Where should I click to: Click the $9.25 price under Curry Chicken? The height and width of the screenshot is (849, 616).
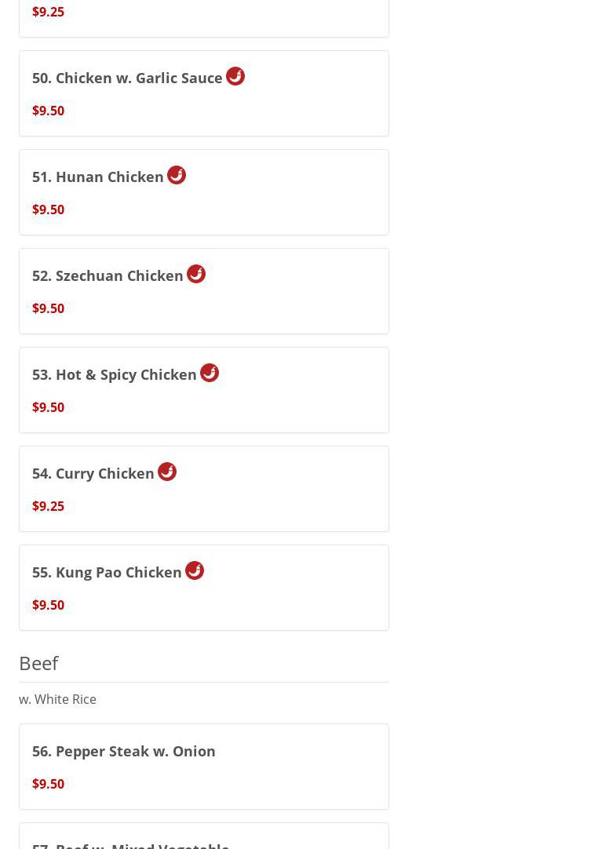48,506
